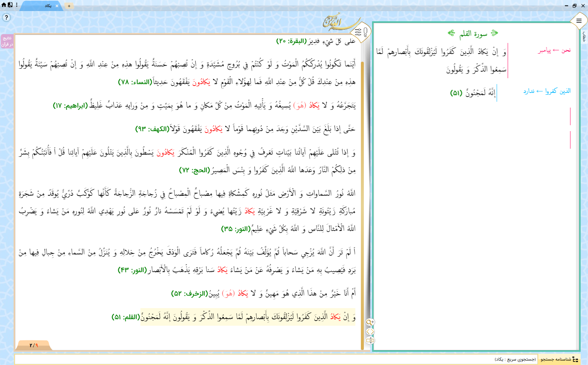Open verse reference النور: ۴۳
The width and height of the screenshot is (588, 365).
click(132, 270)
